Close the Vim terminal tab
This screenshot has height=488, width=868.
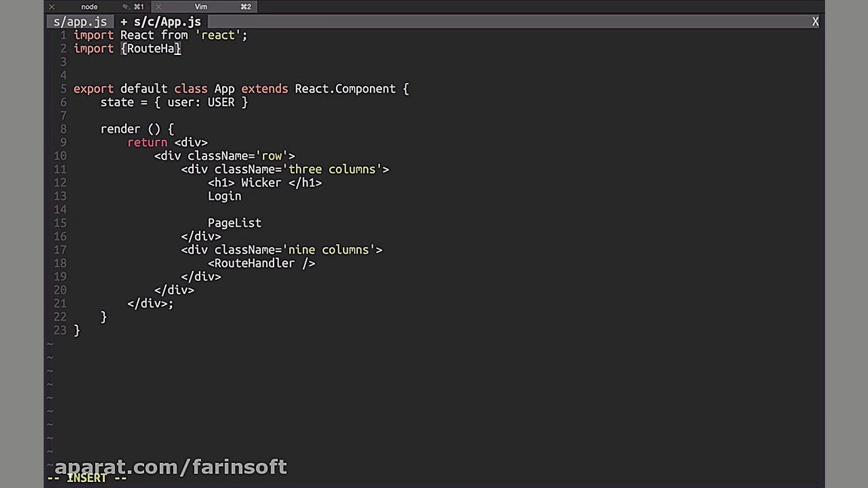point(159,7)
